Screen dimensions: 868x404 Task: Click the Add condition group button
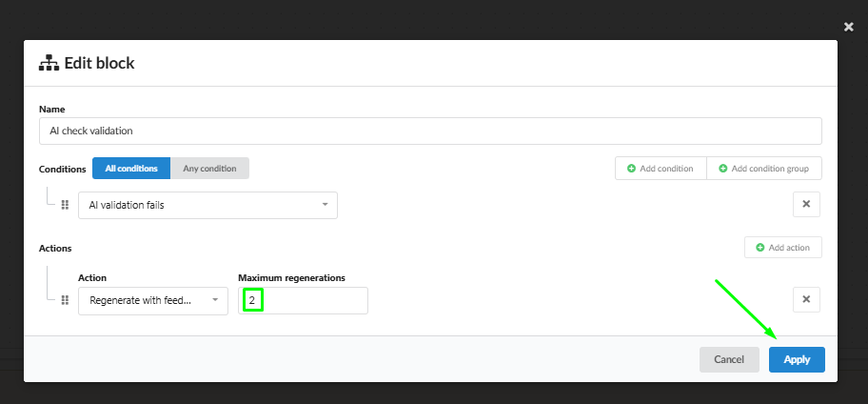tap(764, 169)
